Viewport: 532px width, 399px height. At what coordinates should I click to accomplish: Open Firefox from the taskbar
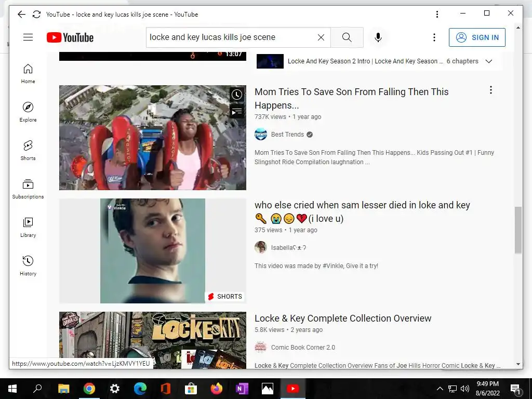(x=217, y=389)
